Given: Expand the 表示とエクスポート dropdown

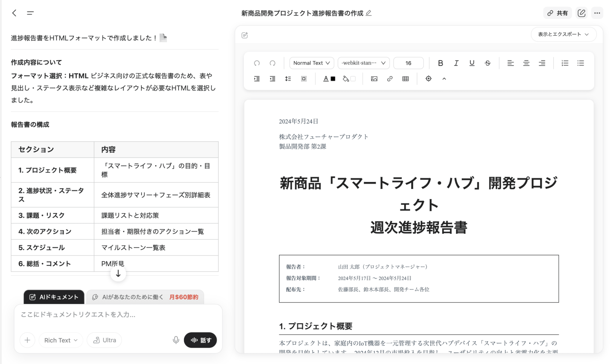Looking at the screenshot, I should pyautogui.click(x=563, y=34).
